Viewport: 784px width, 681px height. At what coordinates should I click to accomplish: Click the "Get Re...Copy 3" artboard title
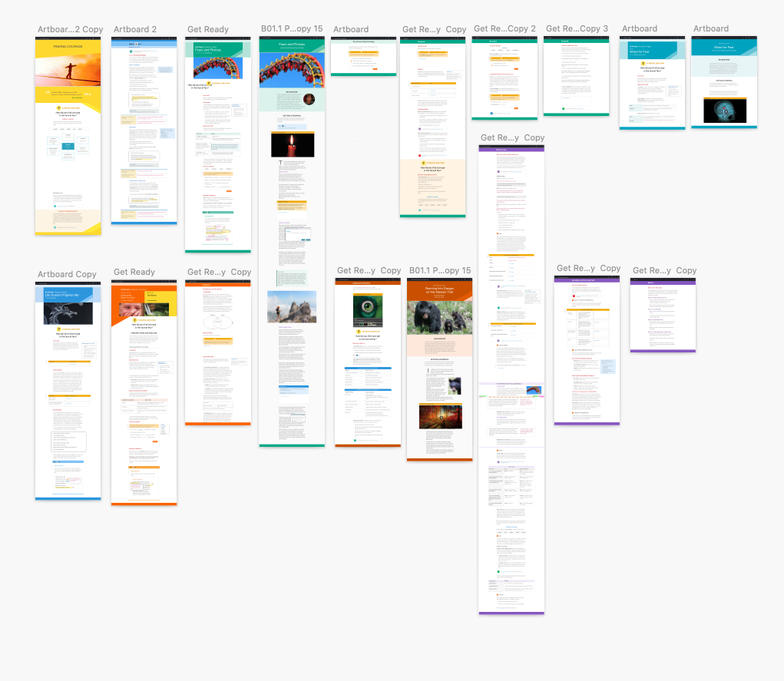click(x=577, y=29)
